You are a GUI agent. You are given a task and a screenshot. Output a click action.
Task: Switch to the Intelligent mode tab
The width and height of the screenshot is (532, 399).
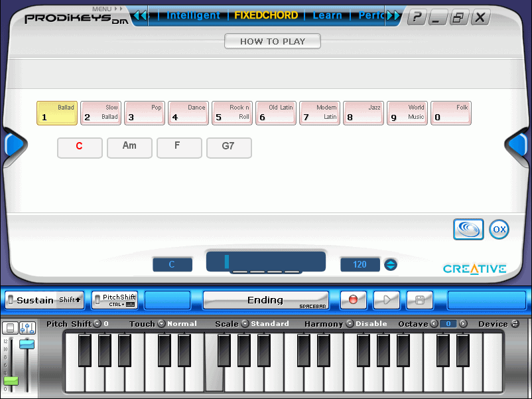(193, 15)
